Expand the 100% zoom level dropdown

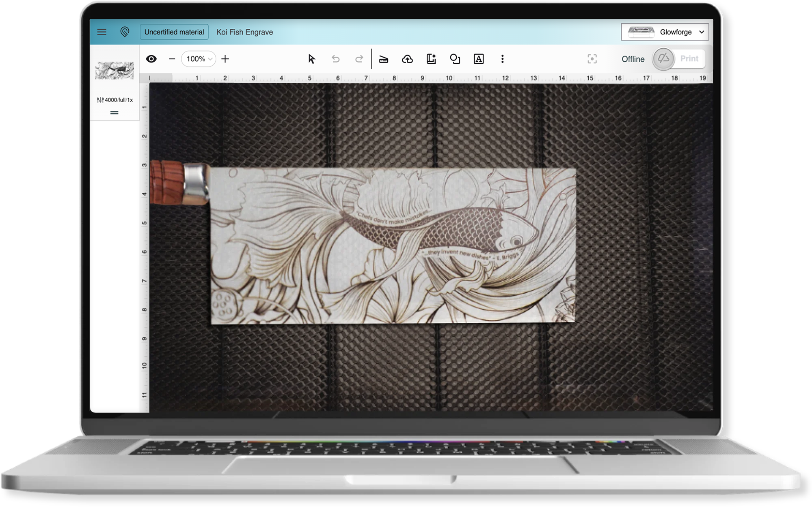click(x=199, y=59)
